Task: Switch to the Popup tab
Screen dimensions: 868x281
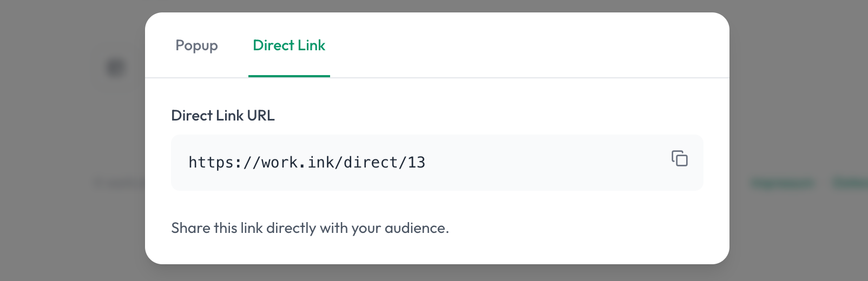Action: click(x=196, y=45)
